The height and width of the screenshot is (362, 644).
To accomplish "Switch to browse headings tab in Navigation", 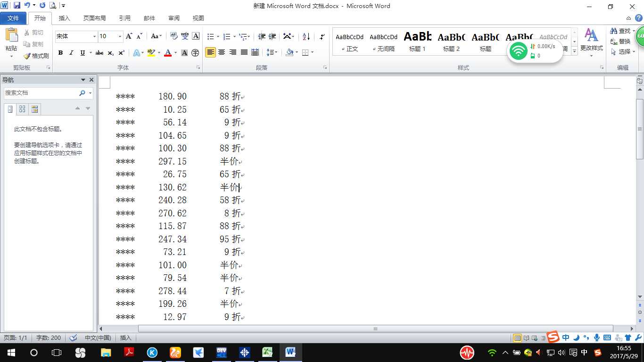I will 10,109.
